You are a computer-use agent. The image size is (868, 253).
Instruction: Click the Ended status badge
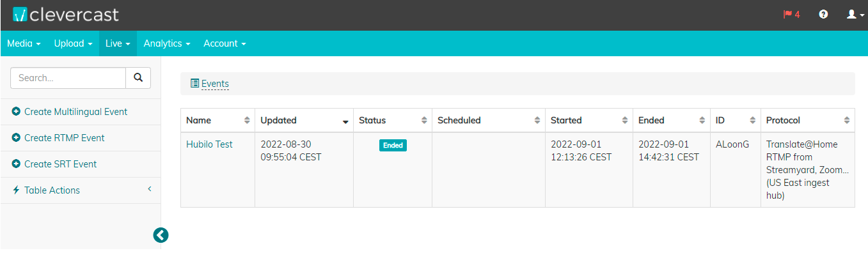(393, 145)
